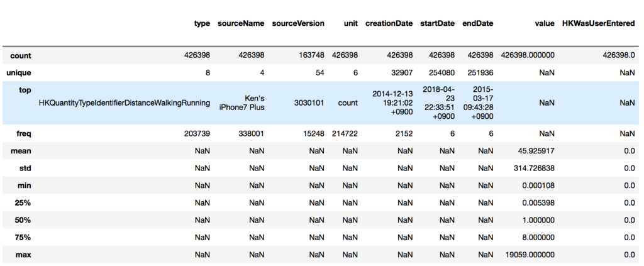This screenshot has width=644, height=266.
Task: Select the 'top' row label
Action: pos(25,90)
